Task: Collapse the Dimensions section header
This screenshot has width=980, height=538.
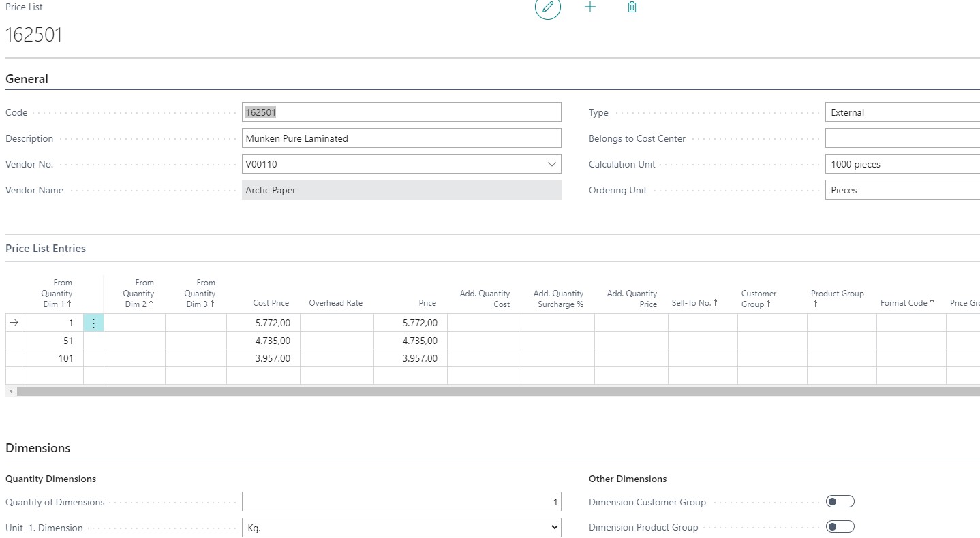Action: click(37, 448)
